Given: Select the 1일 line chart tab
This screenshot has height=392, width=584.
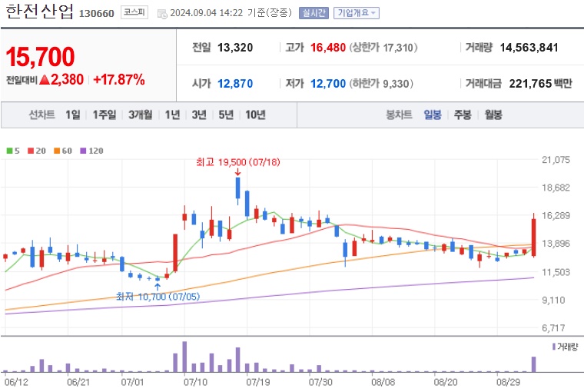Looking at the screenshot, I should coord(73,115).
